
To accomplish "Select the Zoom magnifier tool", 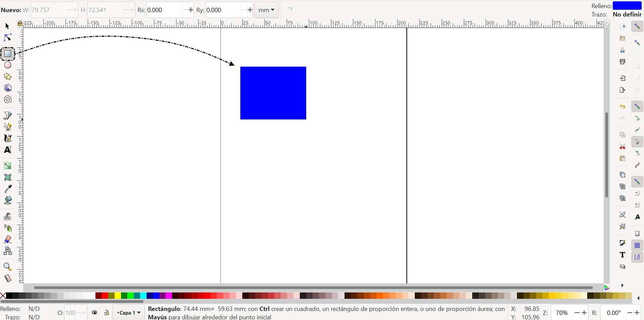I will coord(7,267).
